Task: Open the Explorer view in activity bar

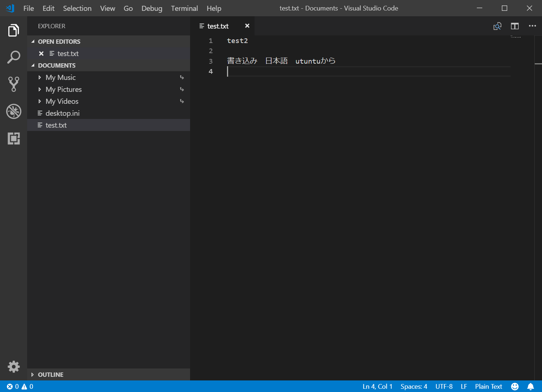Action: pyautogui.click(x=13, y=30)
